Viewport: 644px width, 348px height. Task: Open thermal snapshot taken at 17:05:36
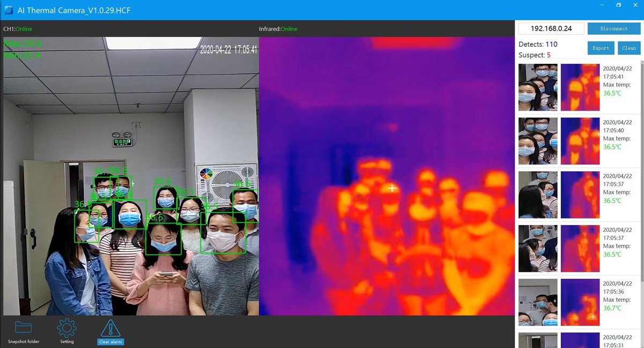(580, 302)
